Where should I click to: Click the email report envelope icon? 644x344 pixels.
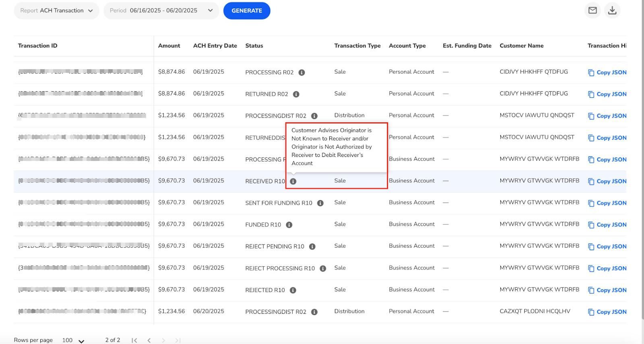592,10
